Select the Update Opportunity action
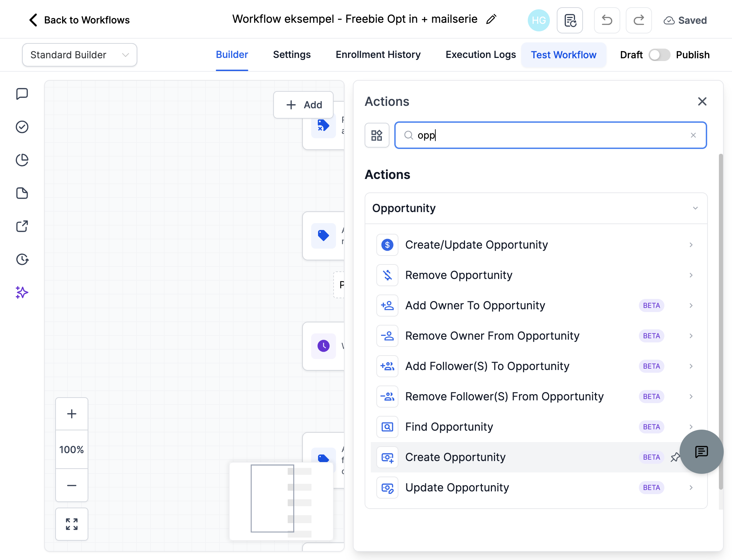Image resolution: width=732 pixels, height=560 pixels. coord(536,488)
